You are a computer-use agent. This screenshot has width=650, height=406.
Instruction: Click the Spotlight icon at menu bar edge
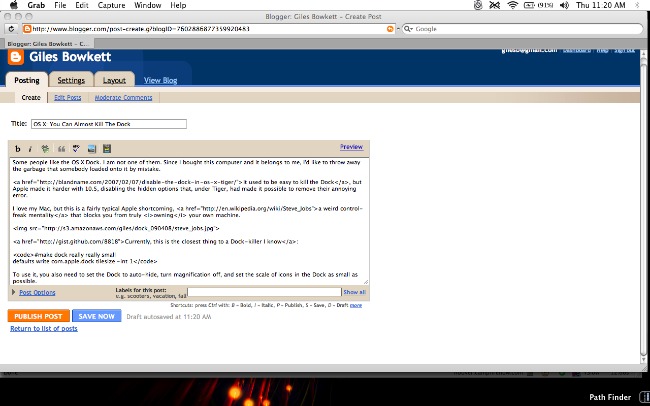point(638,5)
